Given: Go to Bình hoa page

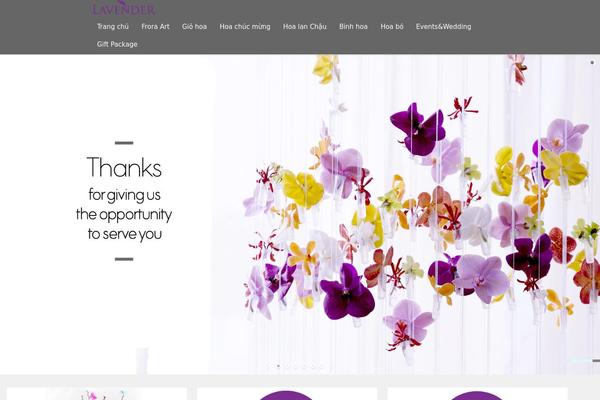Looking at the screenshot, I should click(x=353, y=26).
